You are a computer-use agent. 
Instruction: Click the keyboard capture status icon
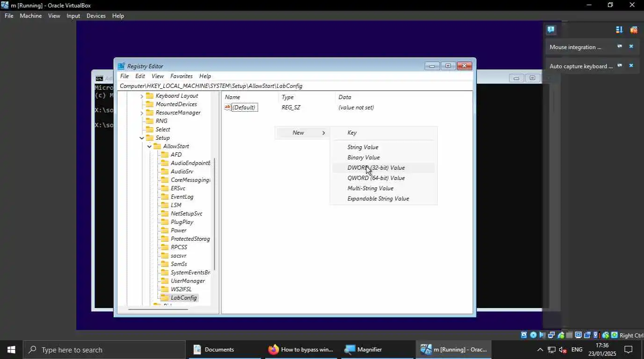pyautogui.click(x=614, y=335)
